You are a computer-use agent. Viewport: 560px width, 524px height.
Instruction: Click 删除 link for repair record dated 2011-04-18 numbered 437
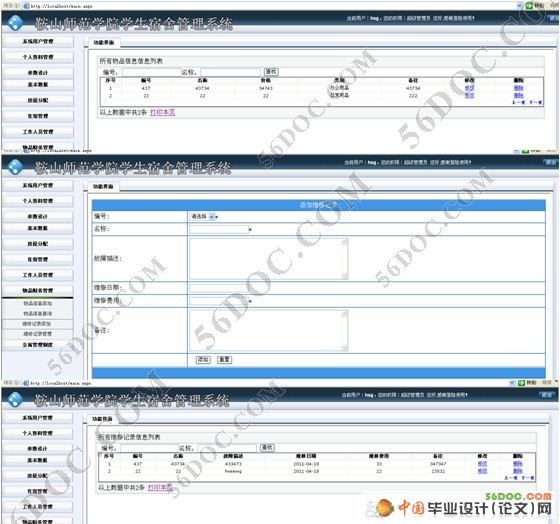pos(518,464)
